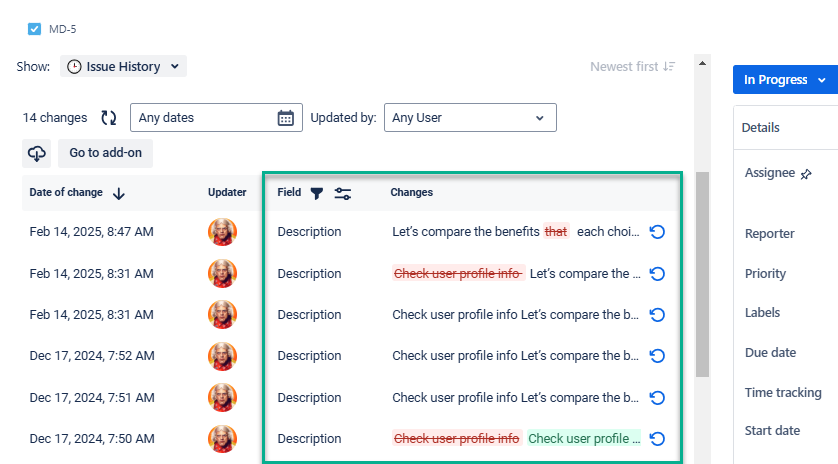Open the In Progress status dropdown
The height and width of the screenshot is (464, 838).
[785, 80]
